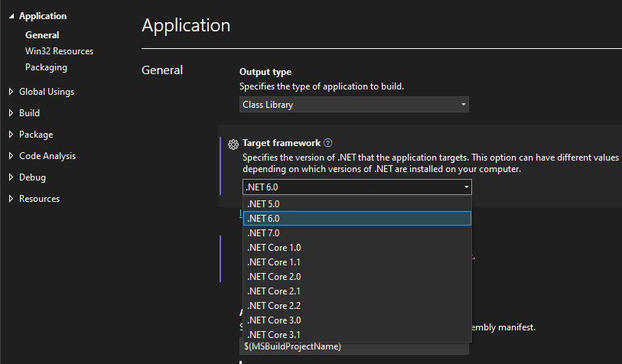The height and width of the screenshot is (364, 622).
Task: Select .NET Core 1.0 framework
Action: (357, 248)
